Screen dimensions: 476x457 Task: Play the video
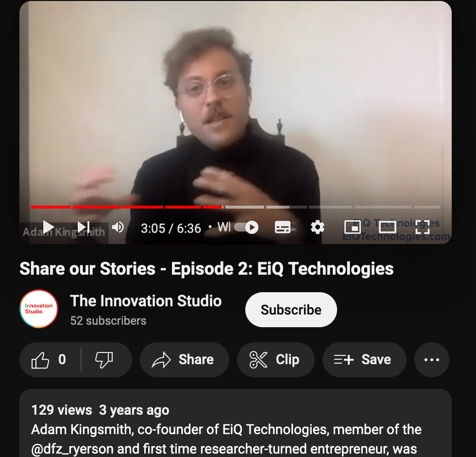(48, 228)
